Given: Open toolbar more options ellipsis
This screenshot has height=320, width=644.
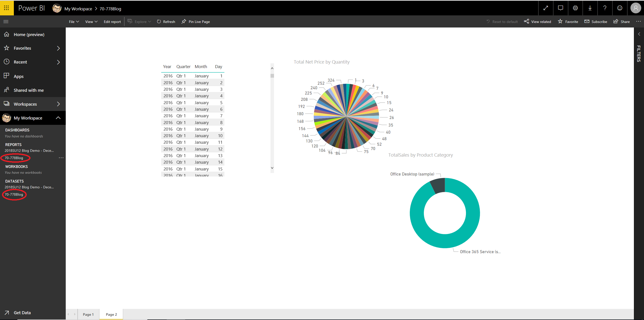Looking at the screenshot, I should click(638, 21).
